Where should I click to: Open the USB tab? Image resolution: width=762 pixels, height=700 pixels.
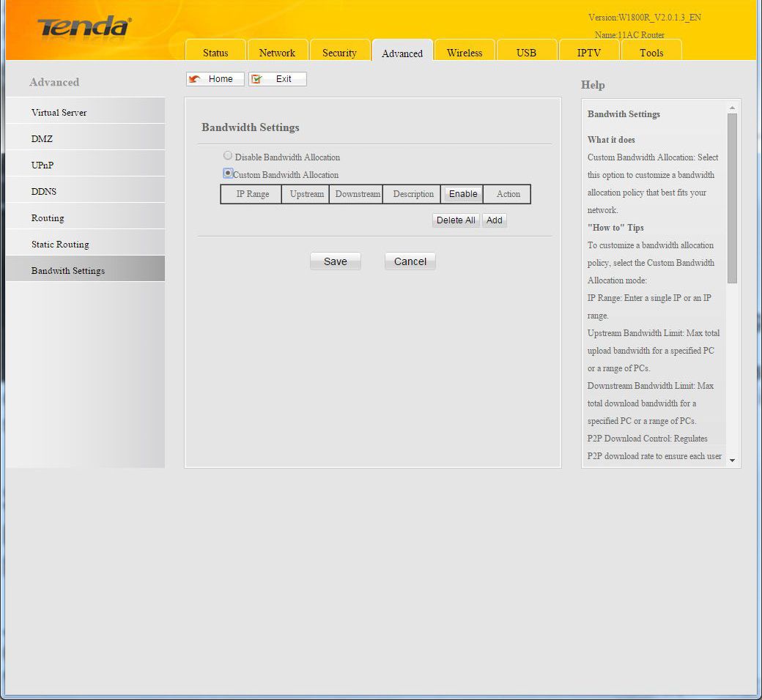526,53
